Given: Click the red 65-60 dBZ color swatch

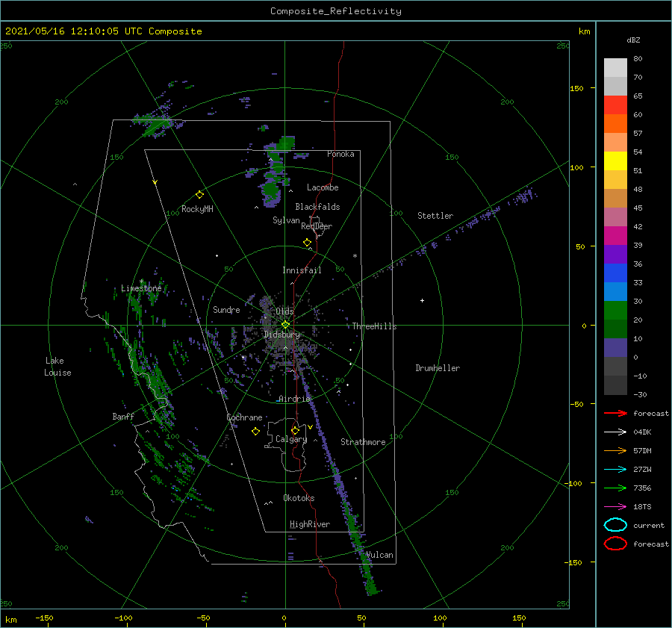Looking at the screenshot, I should click(x=615, y=105).
